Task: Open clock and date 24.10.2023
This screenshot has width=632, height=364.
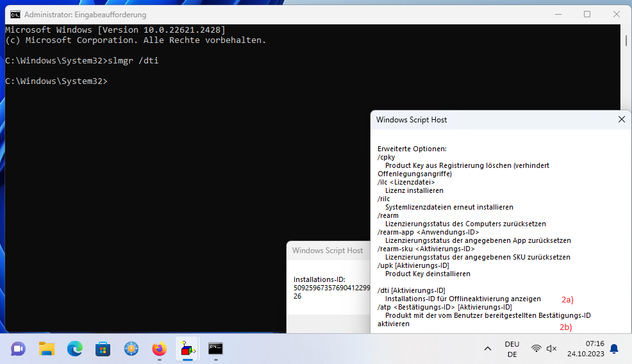Action: click(586, 349)
